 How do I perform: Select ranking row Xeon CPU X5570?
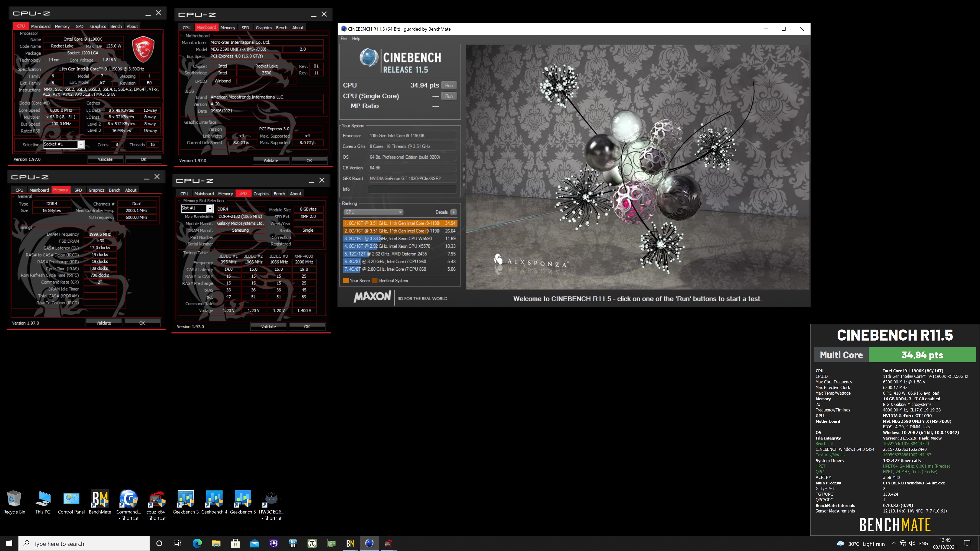click(399, 246)
